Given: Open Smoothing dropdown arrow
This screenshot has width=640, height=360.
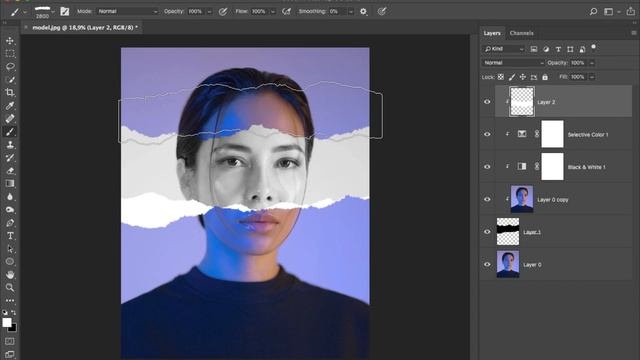Looking at the screenshot, I should (350, 12).
